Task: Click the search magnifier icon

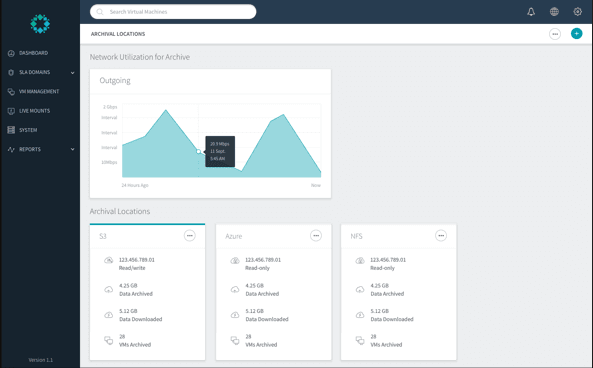Action: (100, 12)
